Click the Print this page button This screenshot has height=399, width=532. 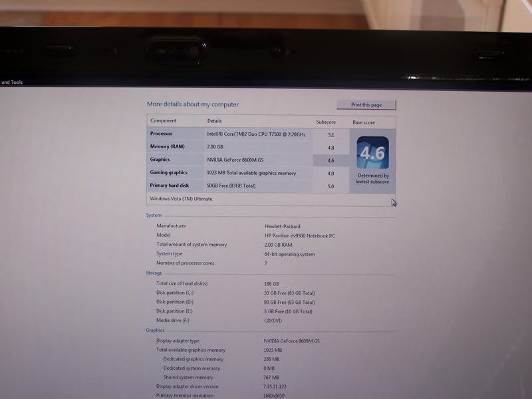[x=366, y=104]
